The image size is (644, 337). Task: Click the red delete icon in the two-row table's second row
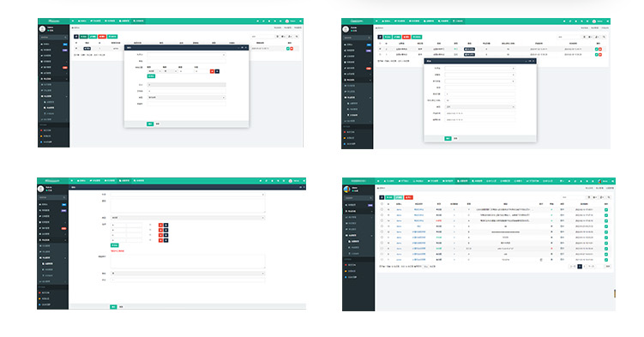[600, 55]
